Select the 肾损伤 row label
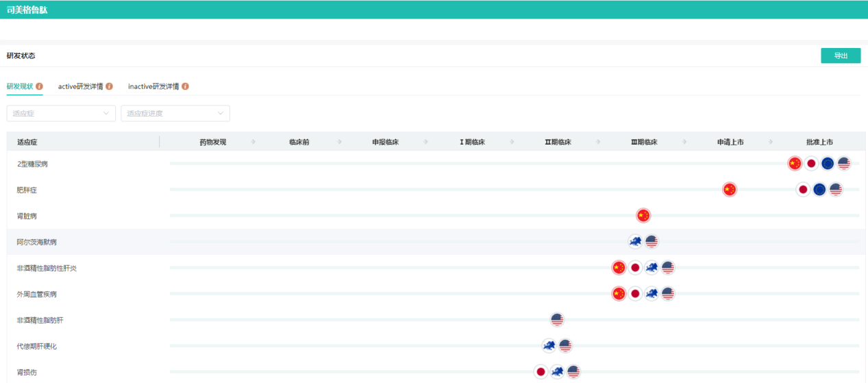 click(x=27, y=372)
